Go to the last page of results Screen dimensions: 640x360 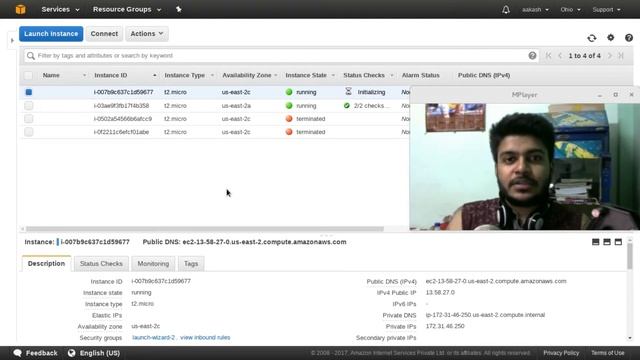tap(621, 56)
